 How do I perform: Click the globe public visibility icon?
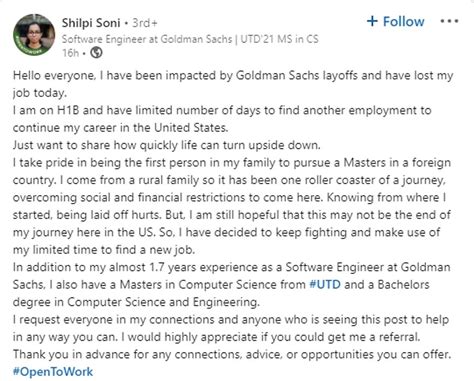coord(96,53)
